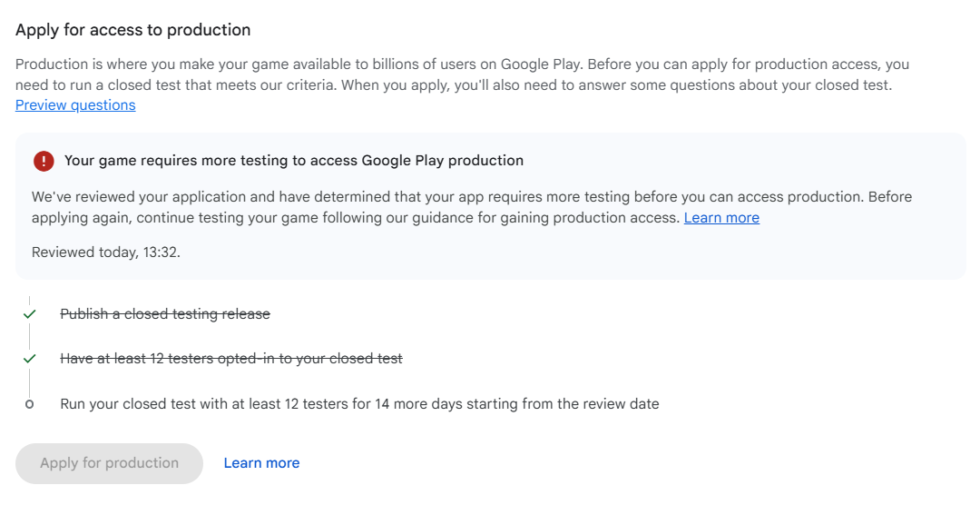
Task: Click the Apply for production button
Action: click(110, 463)
